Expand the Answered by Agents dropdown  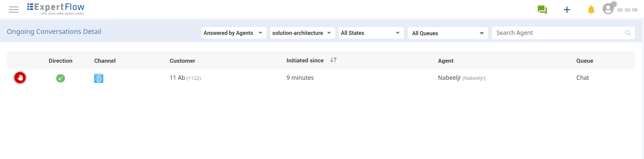click(234, 33)
